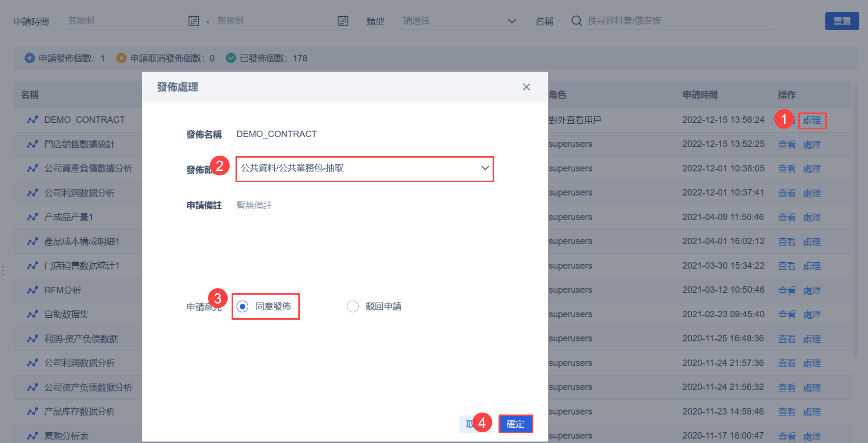The width and height of the screenshot is (868, 443).
Task: Click 處理 link for 2020-11-17 18:00:47 row
Action: tap(812, 436)
